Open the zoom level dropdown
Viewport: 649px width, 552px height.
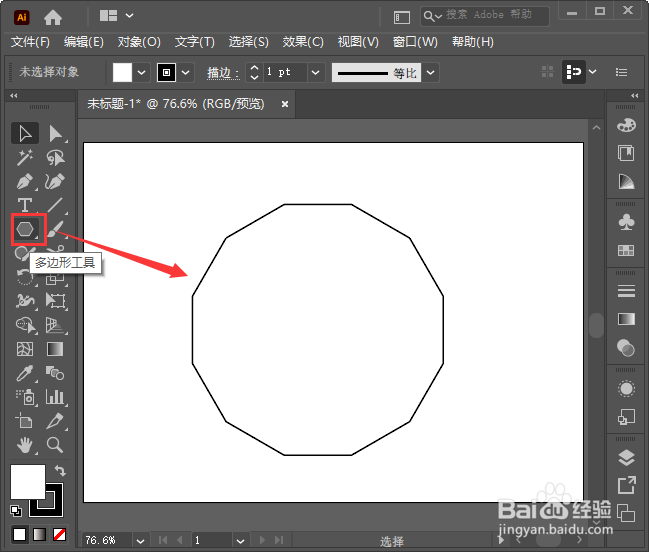coord(140,541)
